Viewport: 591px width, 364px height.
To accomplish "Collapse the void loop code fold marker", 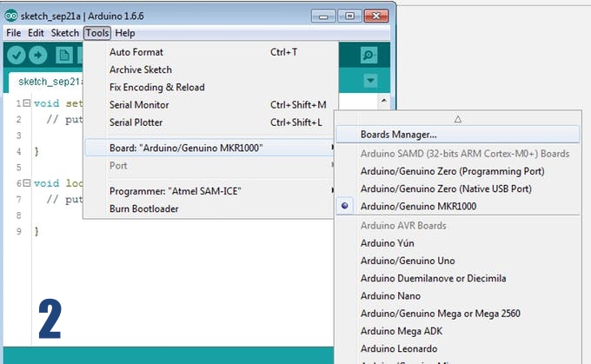I will pos(26,183).
